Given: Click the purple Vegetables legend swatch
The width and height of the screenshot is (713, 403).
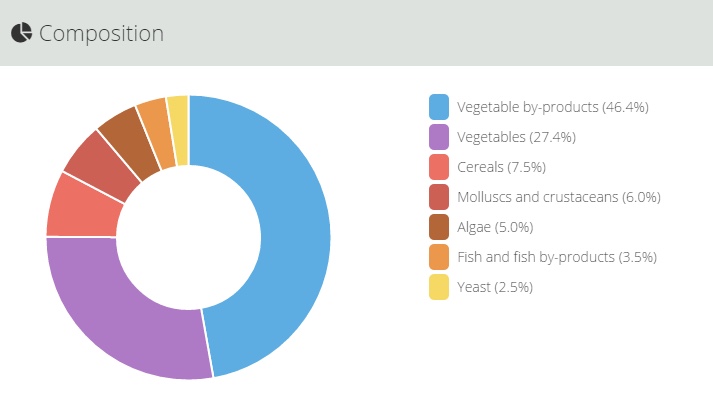Looking at the screenshot, I should pyautogui.click(x=439, y=136).
